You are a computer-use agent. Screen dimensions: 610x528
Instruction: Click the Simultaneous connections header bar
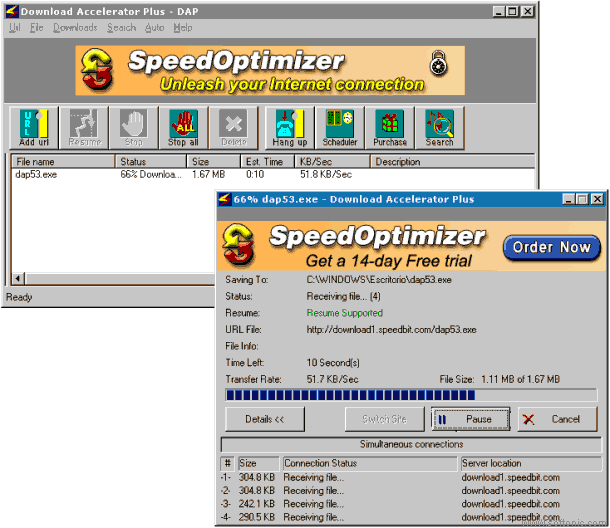tap(411, 444)
